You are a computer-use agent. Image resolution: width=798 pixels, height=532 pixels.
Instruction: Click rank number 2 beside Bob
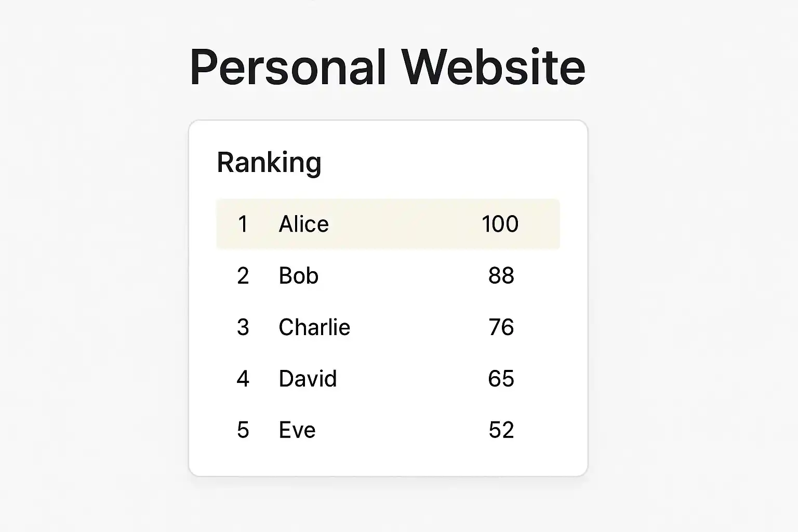pos(243,275)
